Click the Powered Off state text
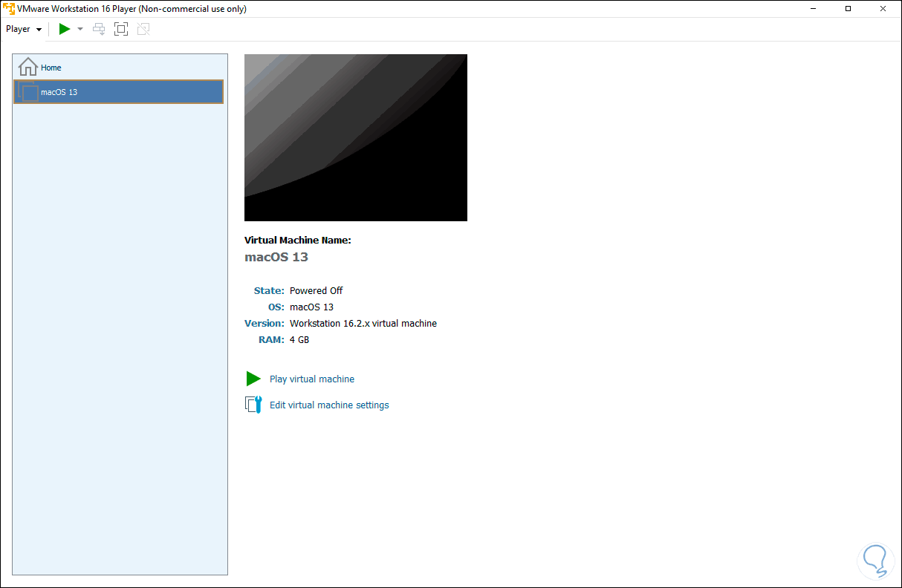This screenshot has width=902, height=588. pos(316,291)
